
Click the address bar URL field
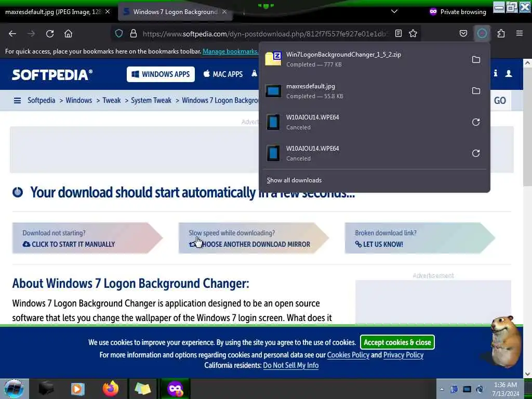[264, 34]
